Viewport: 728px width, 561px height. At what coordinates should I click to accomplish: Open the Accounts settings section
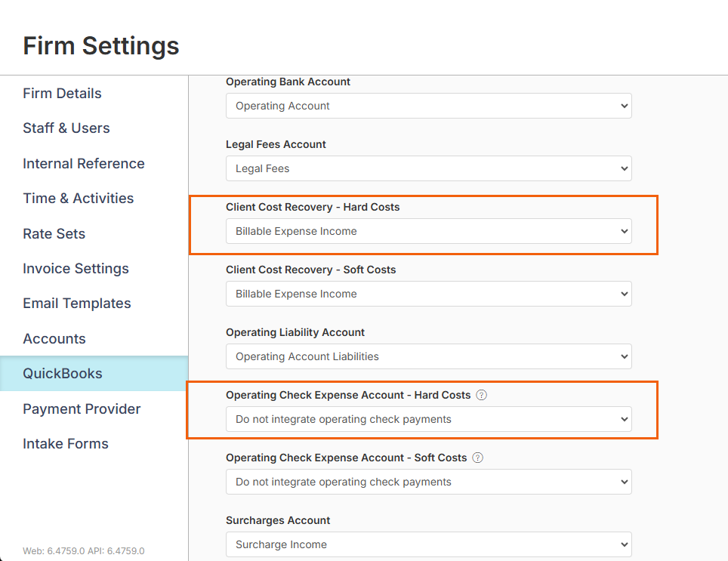[54, 339]
